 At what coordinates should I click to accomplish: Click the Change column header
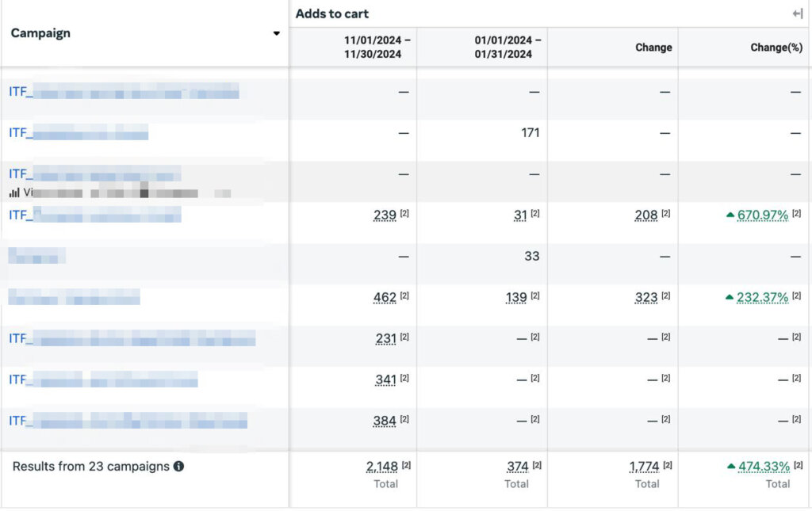click(653, 48)
